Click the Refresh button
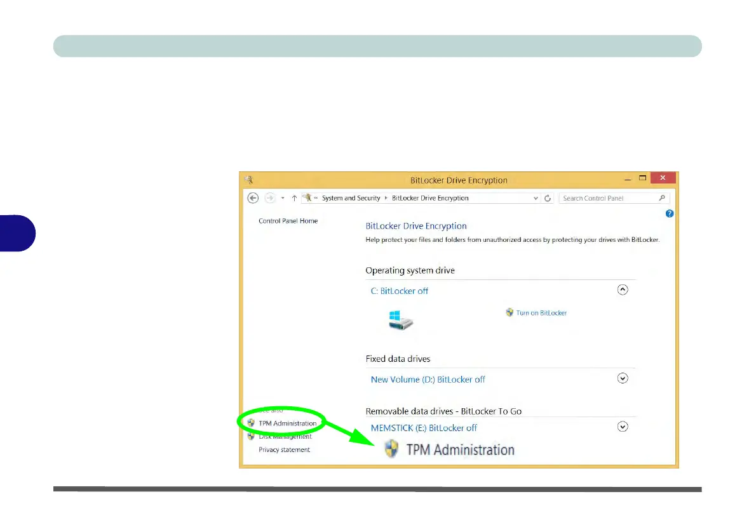The height and width of the screenshot is (532, 756). click(548, 198)
